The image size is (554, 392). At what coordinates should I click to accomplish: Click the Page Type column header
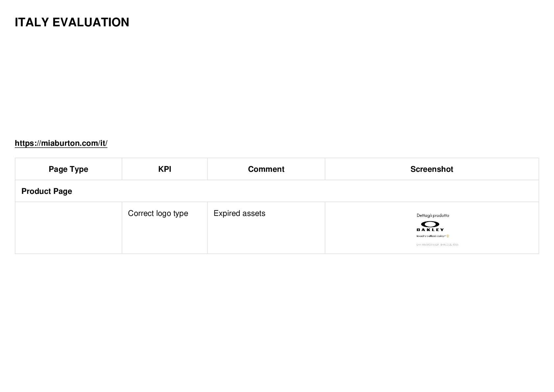tap(68, 169)
